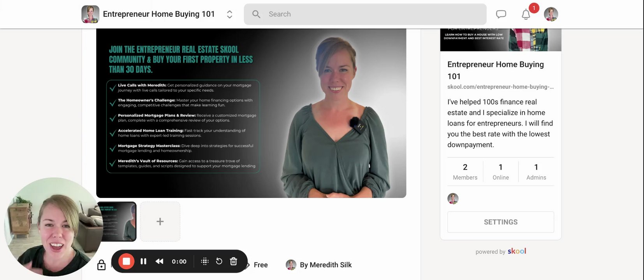View the 1 Online count
This screenshot has width=644, height=280.
(x=501, y=171)
